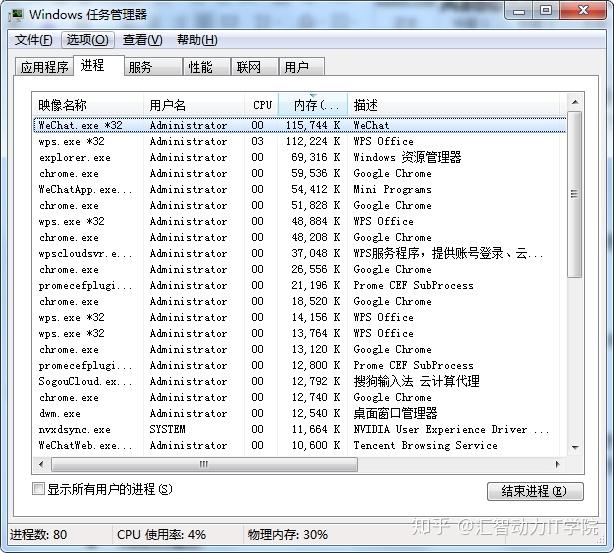
Task: Select promecefplugi... row using 21,196 K
Action: click(x=300, y=286)
